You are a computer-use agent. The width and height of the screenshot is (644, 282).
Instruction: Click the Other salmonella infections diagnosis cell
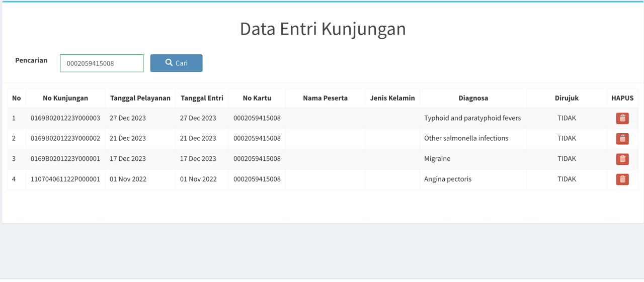coord(466,138)
